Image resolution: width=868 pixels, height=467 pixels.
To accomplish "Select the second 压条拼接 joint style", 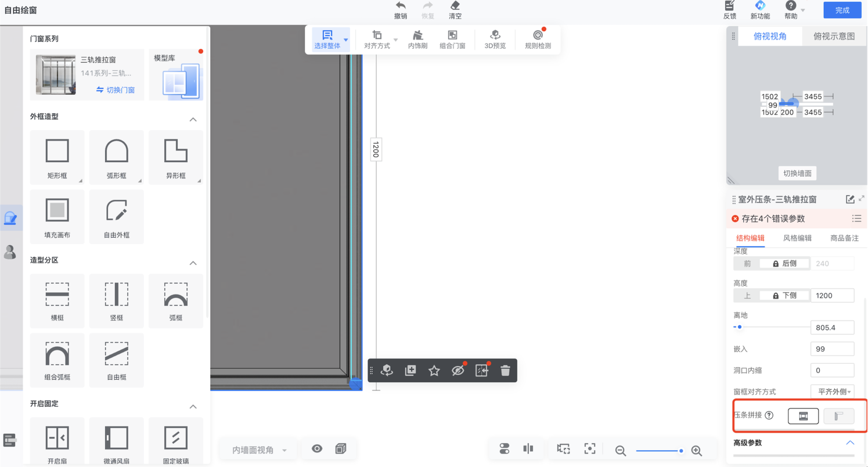I will pyautogui.click(x=839, y=415).
